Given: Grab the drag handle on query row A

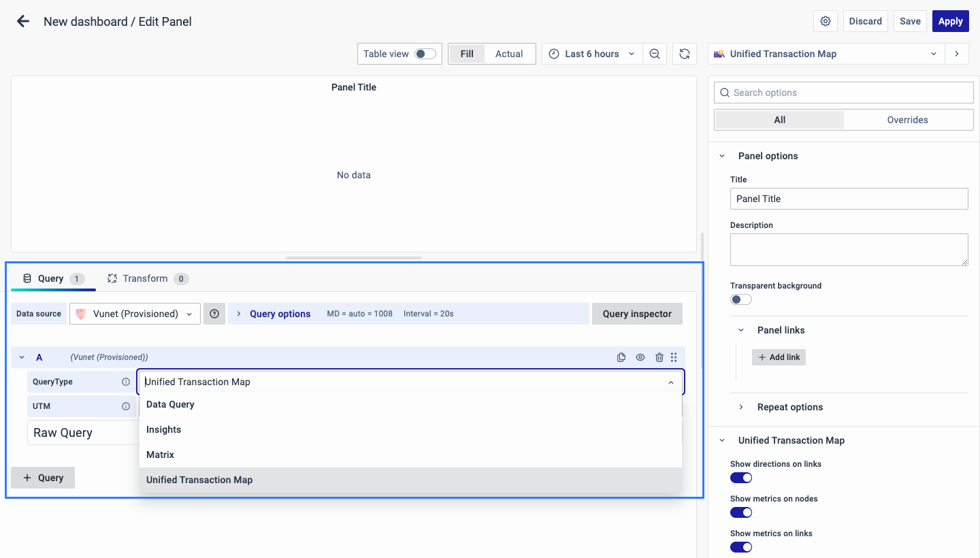Looking at the screenshot, I should pyautogui.click(x=674, y=357).
